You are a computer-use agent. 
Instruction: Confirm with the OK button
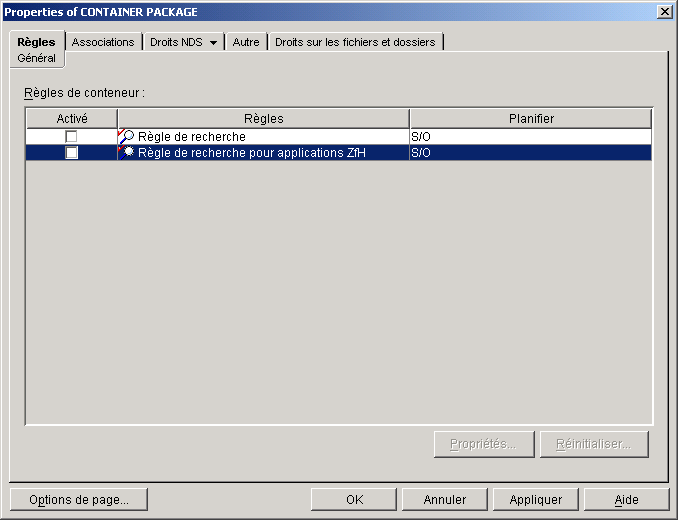[354, 500]
